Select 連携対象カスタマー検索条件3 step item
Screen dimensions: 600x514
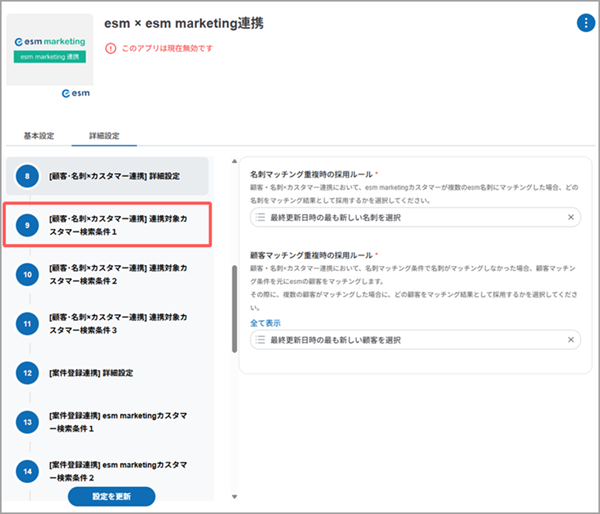pyautogui.click(x=118, y=323)
